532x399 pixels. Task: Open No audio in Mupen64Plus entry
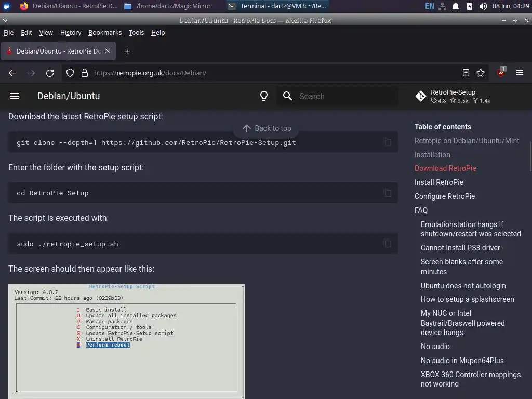coord(462,361)
